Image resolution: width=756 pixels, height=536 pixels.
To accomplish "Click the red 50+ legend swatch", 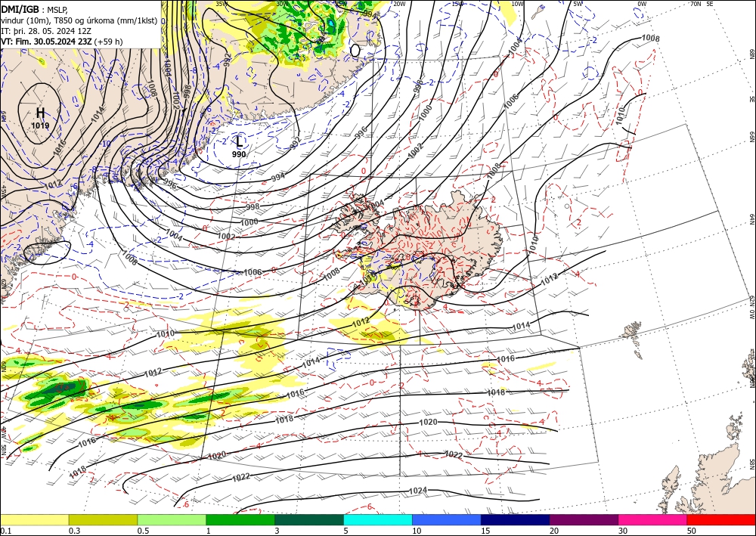I will tap(721, 519).
